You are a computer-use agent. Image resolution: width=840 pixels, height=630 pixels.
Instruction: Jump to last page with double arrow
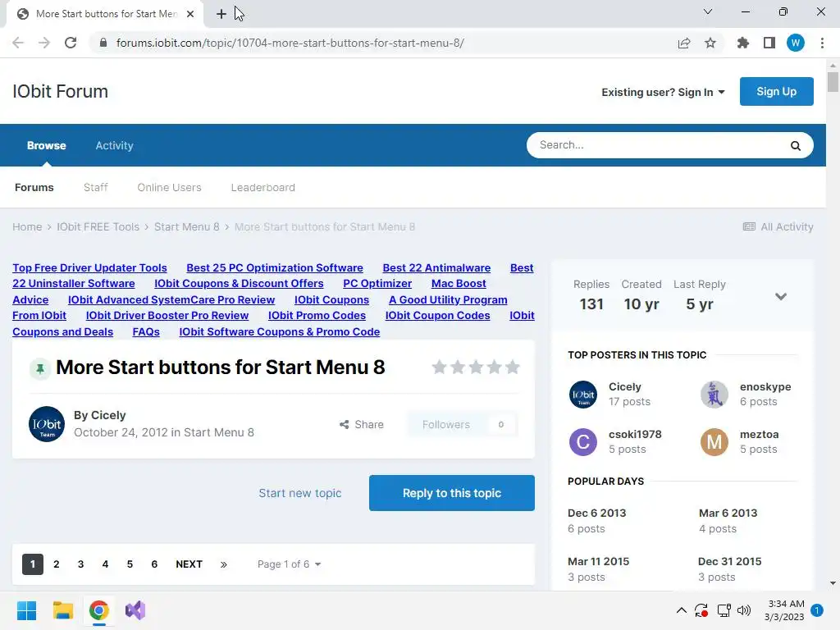(x=223, y=564)
